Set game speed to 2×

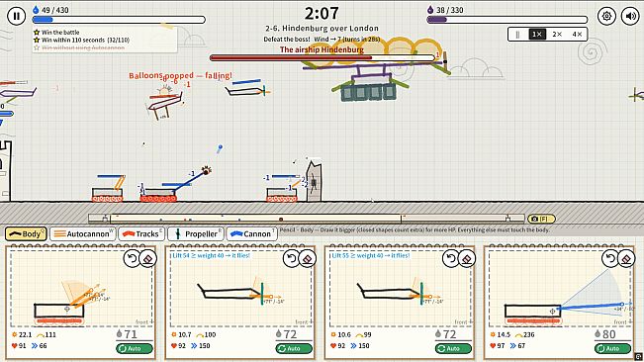[557, 34]
